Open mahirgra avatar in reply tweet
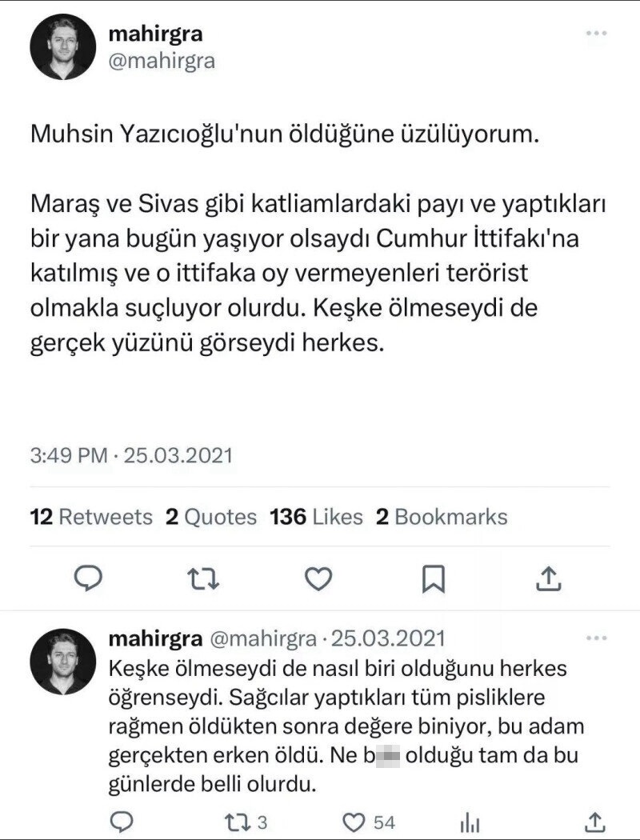The width and height of the screenshot is (640, 840). point(63,662)
